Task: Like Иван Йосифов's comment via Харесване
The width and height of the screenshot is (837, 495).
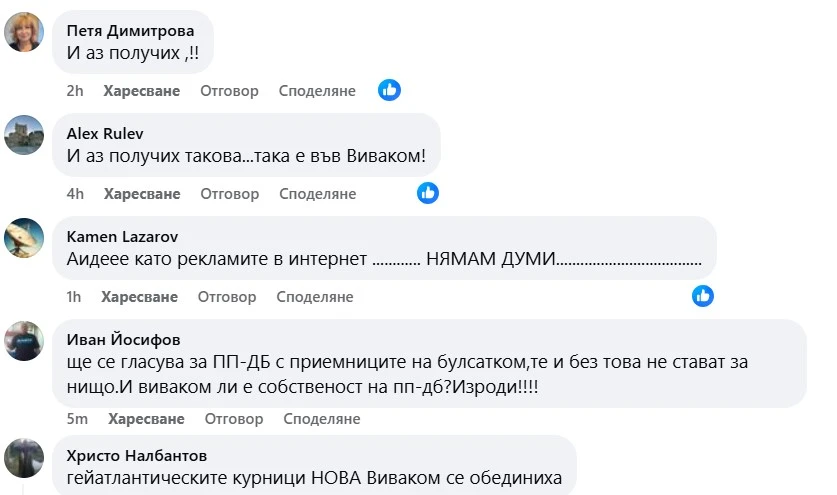Action: click(x=146, y=419)
